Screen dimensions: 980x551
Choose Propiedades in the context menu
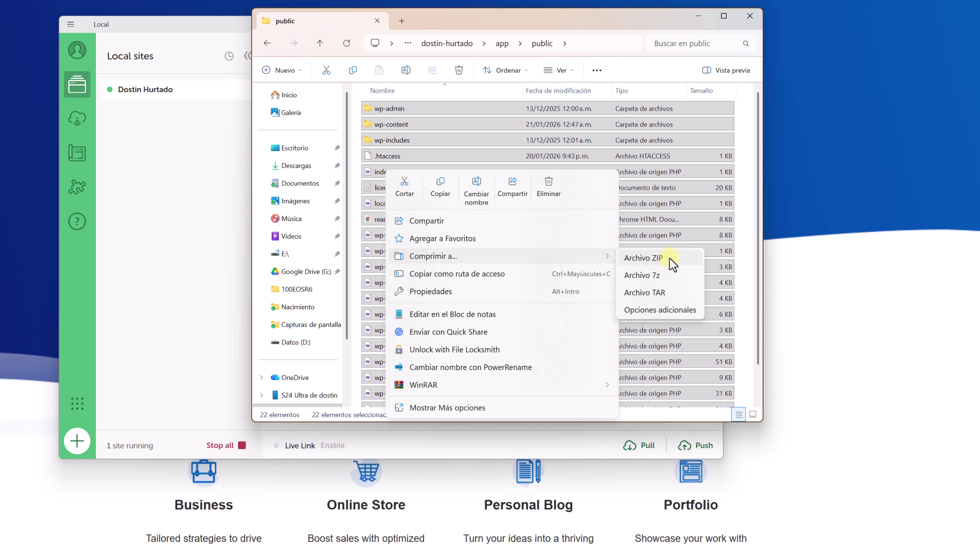tap(430, 291)
